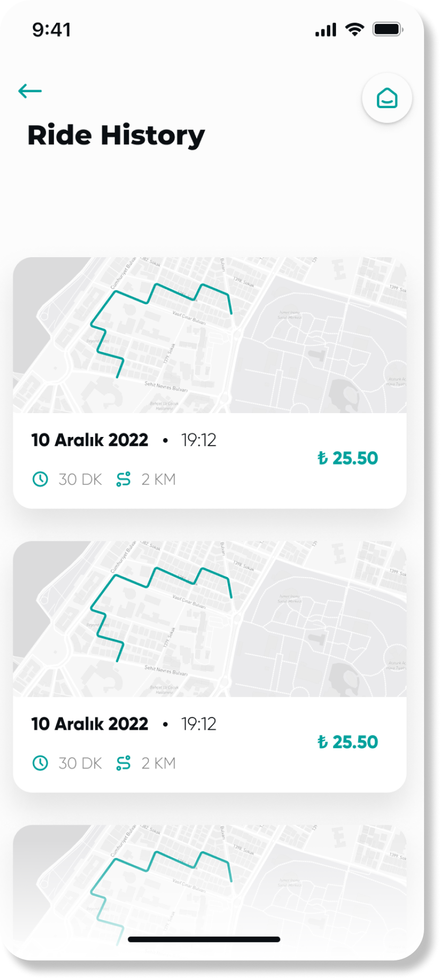Select the first ride's ₺ 25.50 price
Screen dimensions: 441x980
(x=348, y=458)
